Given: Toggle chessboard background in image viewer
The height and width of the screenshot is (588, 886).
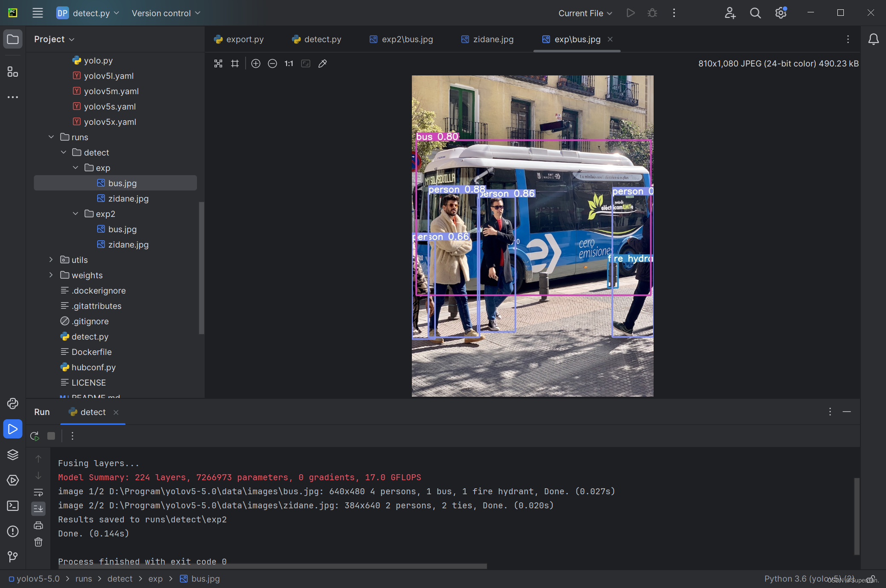Looking at the screenshot, I should pos(218,63).
